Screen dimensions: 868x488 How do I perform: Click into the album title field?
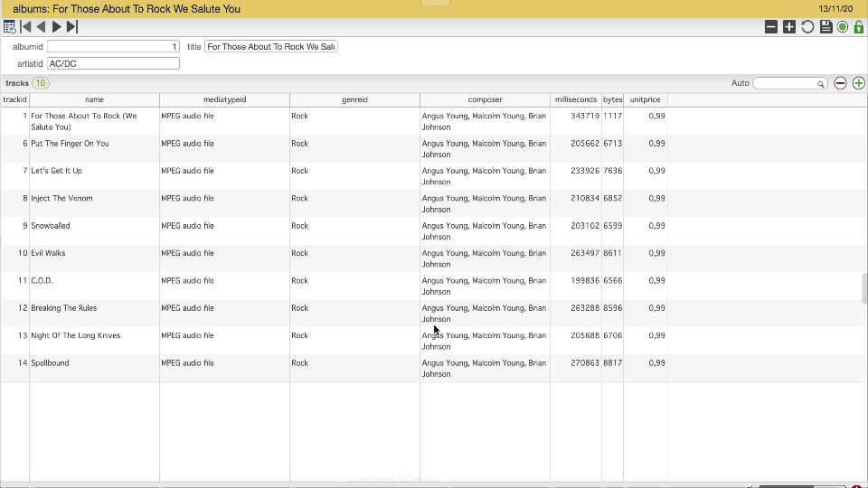(270, 46)
